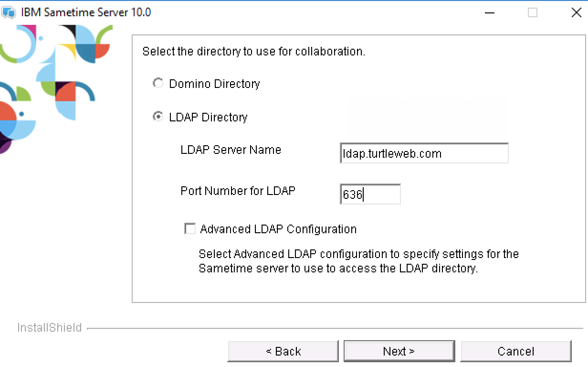Screen dimensions: 588x367
Task: Click the 'LDAP Server Name' label
Action: point(231,150)
